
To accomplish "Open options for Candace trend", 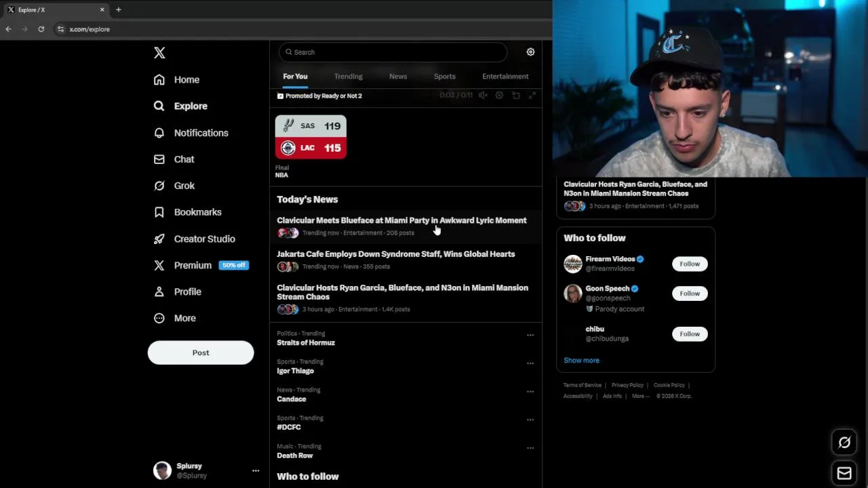I will [x=530, y=391].
